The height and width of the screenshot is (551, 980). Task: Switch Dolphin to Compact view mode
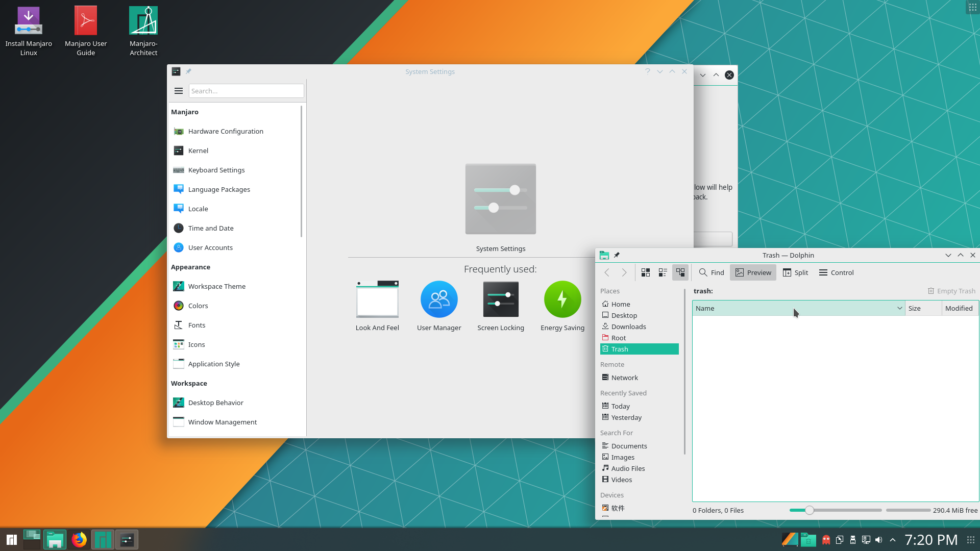point(663,272)
